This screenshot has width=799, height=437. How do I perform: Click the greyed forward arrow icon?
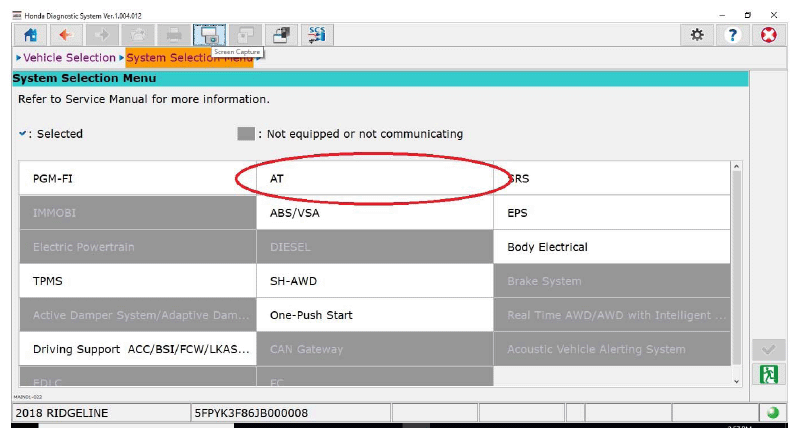click(101, 35)
